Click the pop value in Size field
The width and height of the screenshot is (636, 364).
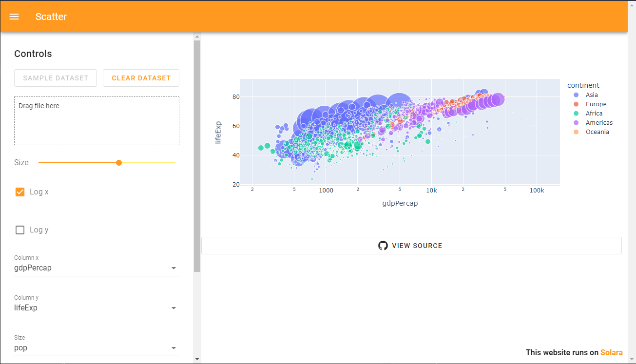(x=20, y=348)
